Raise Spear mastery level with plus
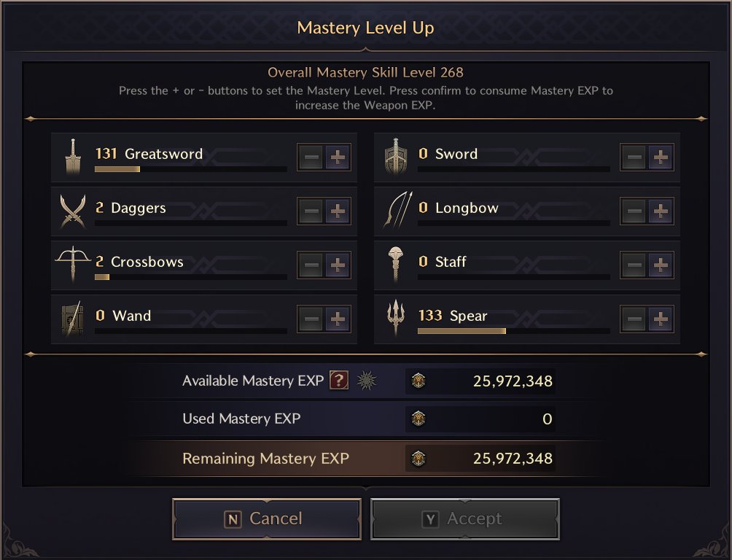 tap(660, 319)
